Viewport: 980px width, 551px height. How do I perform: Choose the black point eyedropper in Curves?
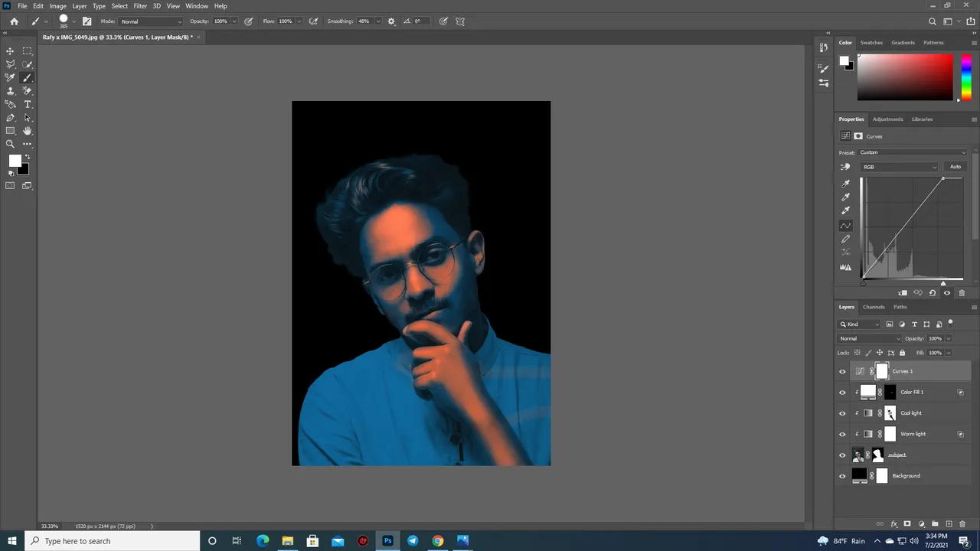tap(845, 184)
